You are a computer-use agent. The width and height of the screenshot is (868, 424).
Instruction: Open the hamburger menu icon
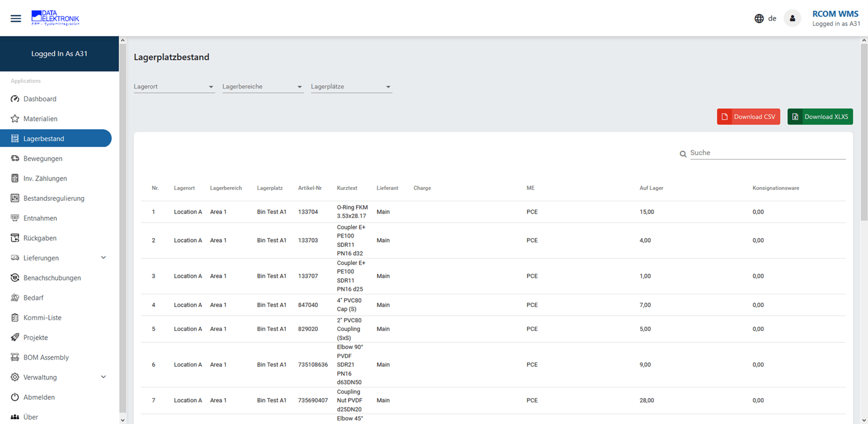coord(16,19)
